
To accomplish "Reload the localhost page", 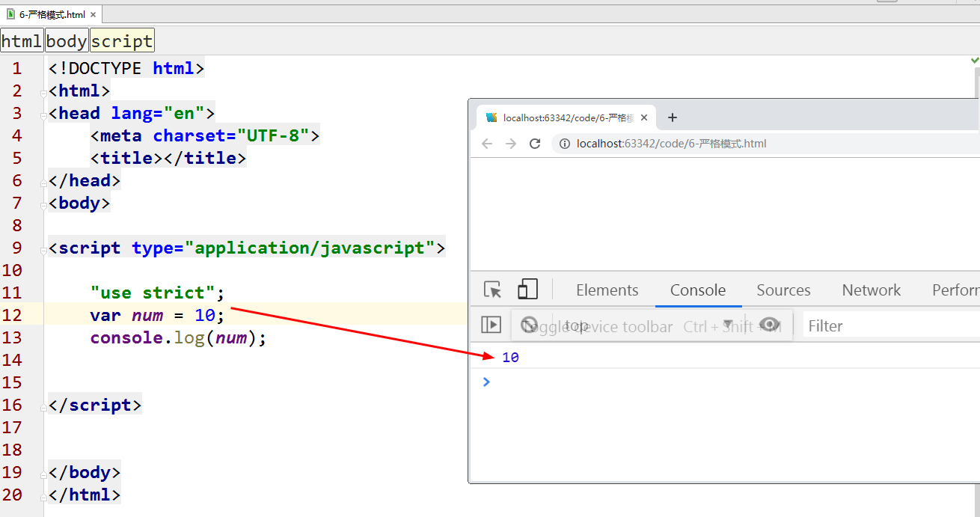I will point(535,144).
